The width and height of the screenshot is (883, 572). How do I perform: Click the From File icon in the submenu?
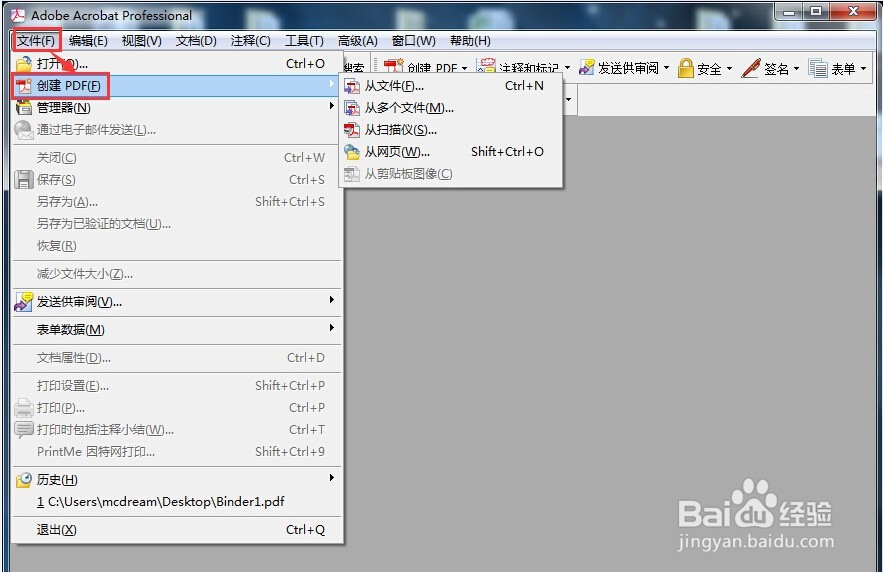[352, 86]
